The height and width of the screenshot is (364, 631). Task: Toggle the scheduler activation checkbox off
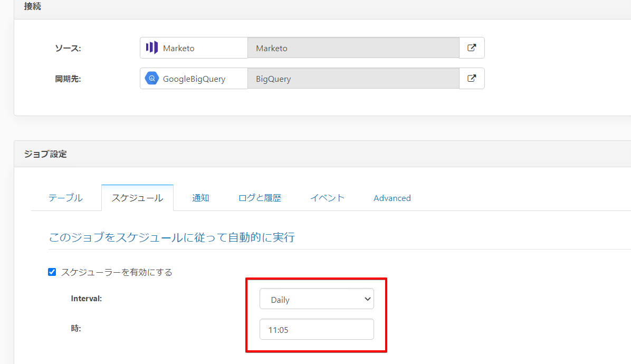pos(52,272)
